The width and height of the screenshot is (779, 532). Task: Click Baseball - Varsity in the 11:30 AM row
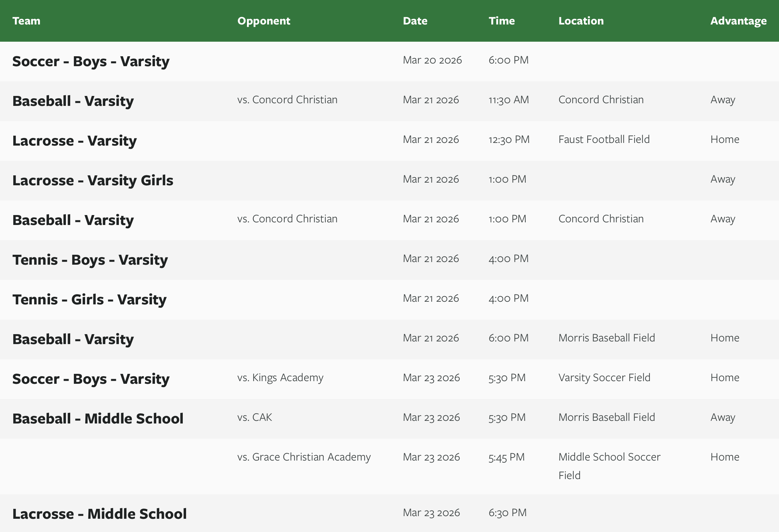[73, 101]
